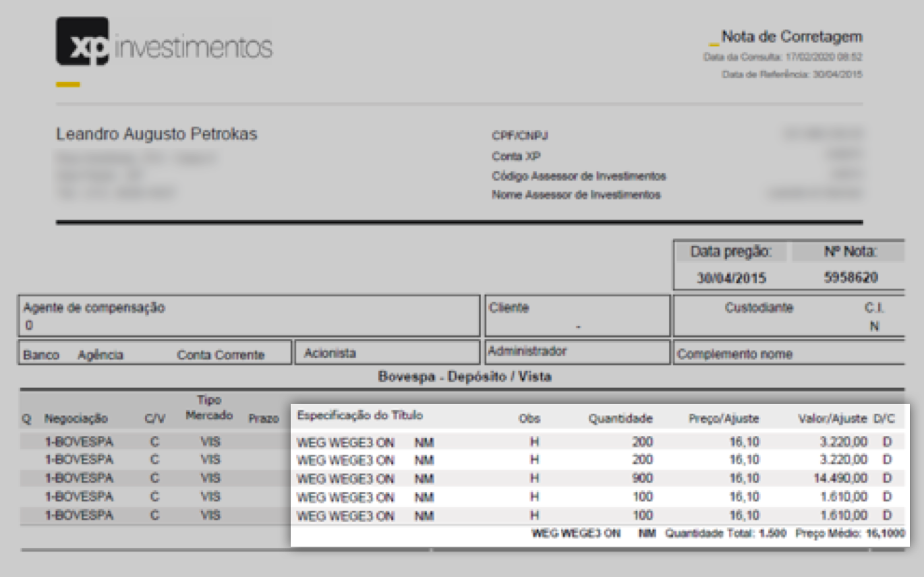Click the Nota de Corretagem title
Viewport: 924px width, 577px height.
(791, 36)
